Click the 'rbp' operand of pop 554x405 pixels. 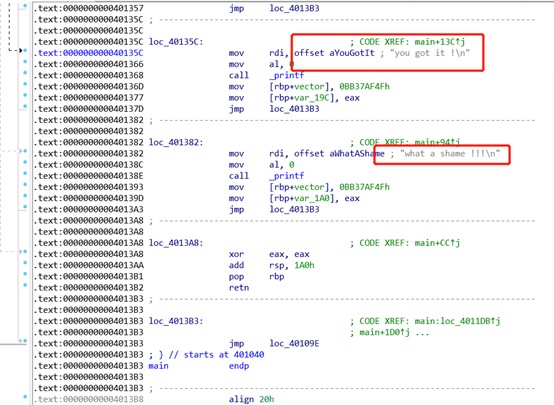pyautogui.click(x=277, y=277)
